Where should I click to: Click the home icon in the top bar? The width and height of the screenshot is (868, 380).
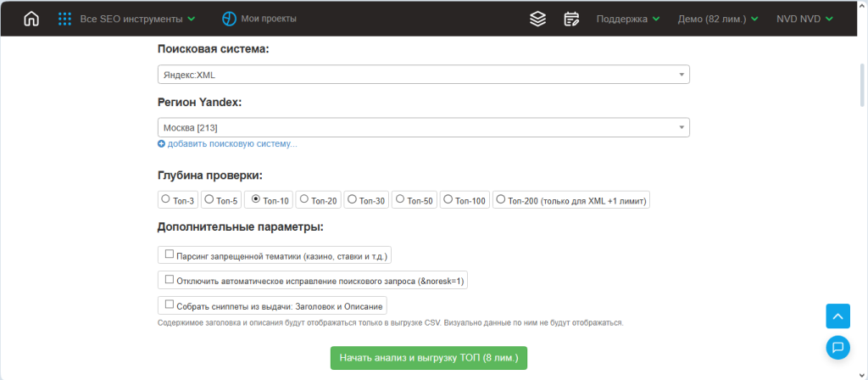[31, 19]
